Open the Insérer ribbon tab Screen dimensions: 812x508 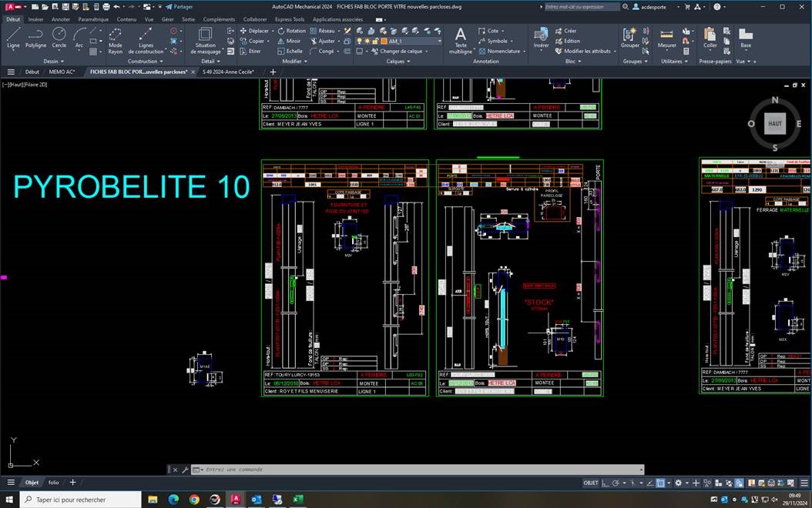(x=35, y=19)
